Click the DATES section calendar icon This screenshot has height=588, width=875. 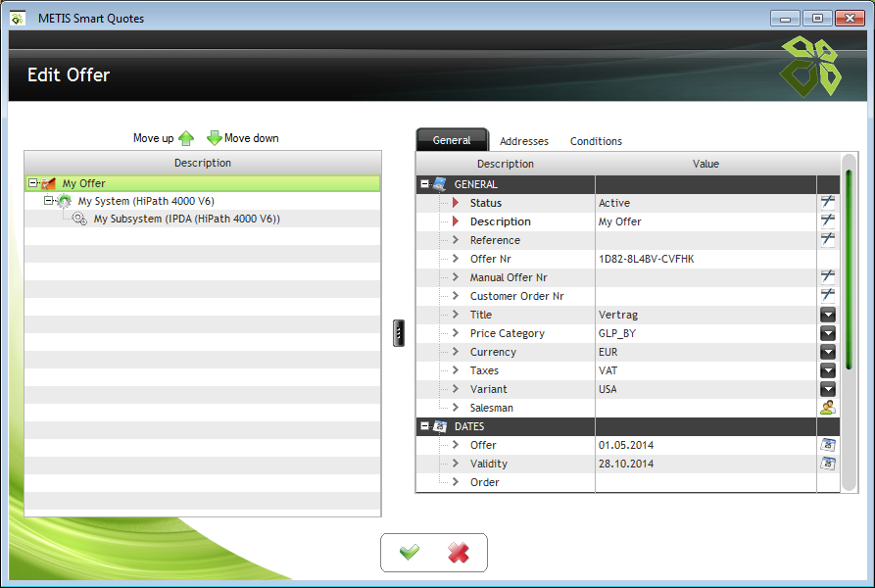[440, 426]
